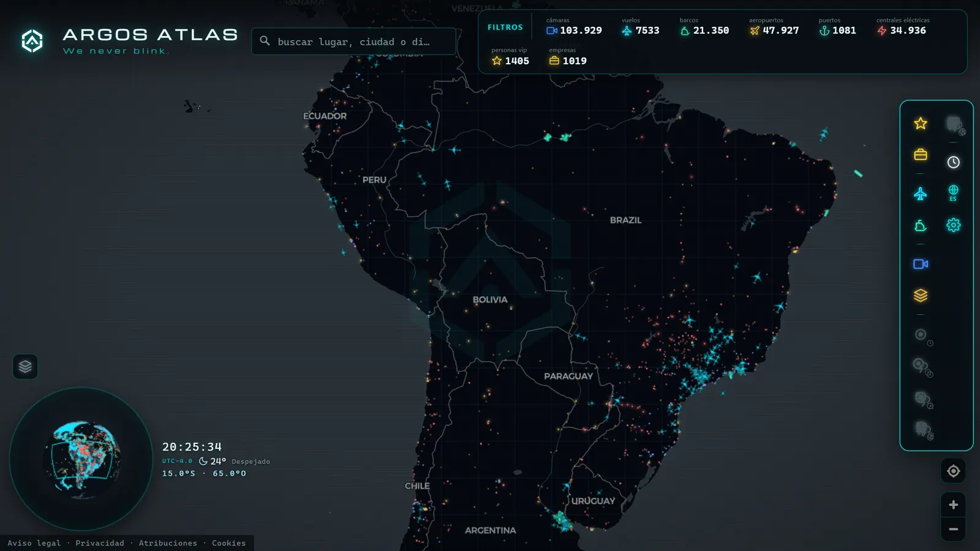Open the Aviso legal link
Screen dimensions: 980x551
[34, 543]
